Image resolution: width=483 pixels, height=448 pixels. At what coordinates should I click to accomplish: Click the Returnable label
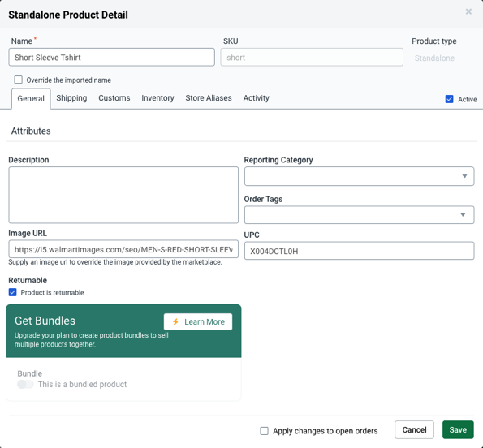[28, 280]
